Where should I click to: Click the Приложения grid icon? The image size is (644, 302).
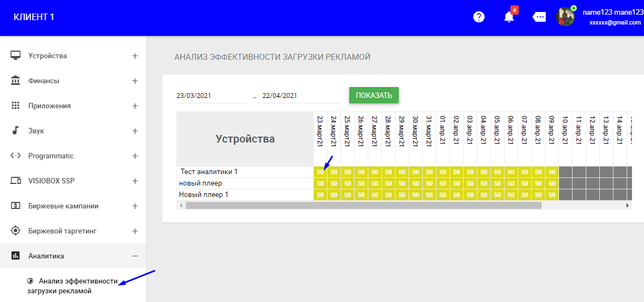pyautogui.click(x=16, y=106)
